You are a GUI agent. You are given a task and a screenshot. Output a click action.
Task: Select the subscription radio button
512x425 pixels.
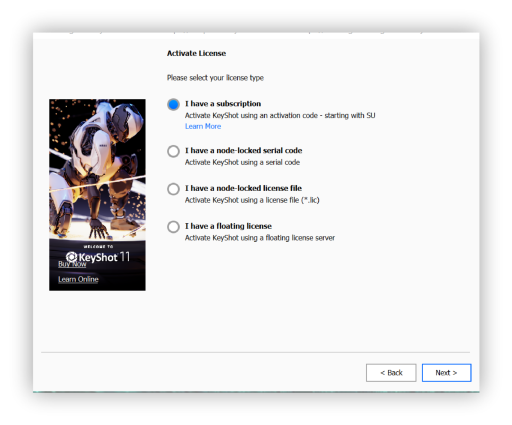(x=173, y=104)
